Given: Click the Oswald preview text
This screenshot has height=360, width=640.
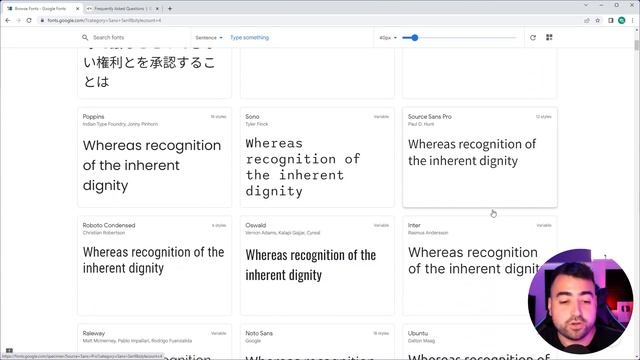Looking at the screenshot, I should pos(311,265).
